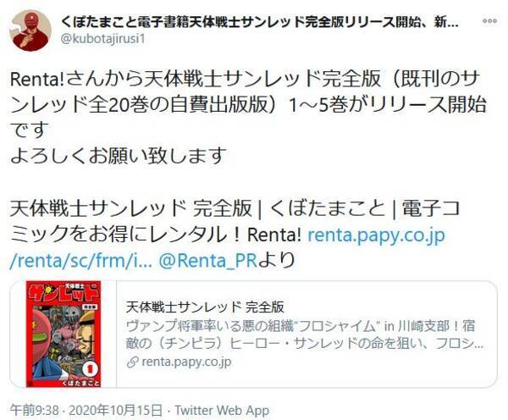Open the tweet's three-dot more menu
508x420 pixels.
(489, 21)
